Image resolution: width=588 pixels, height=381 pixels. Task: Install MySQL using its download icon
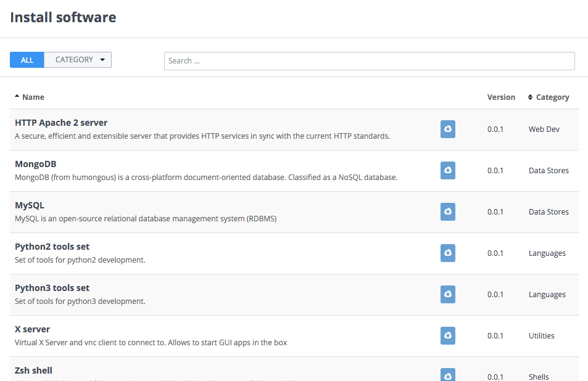click(x=448, y=211)
